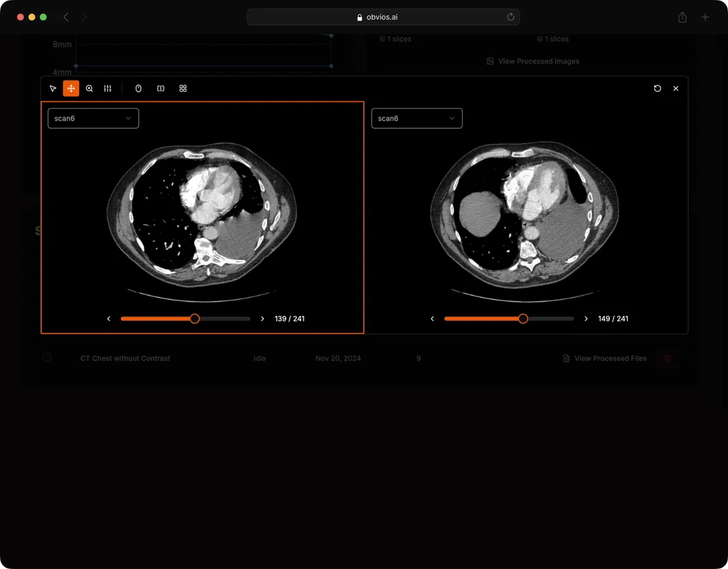The image size is (728, 569).
Task: Click the left viewer slice slider handle
Action: coord(195,319)
